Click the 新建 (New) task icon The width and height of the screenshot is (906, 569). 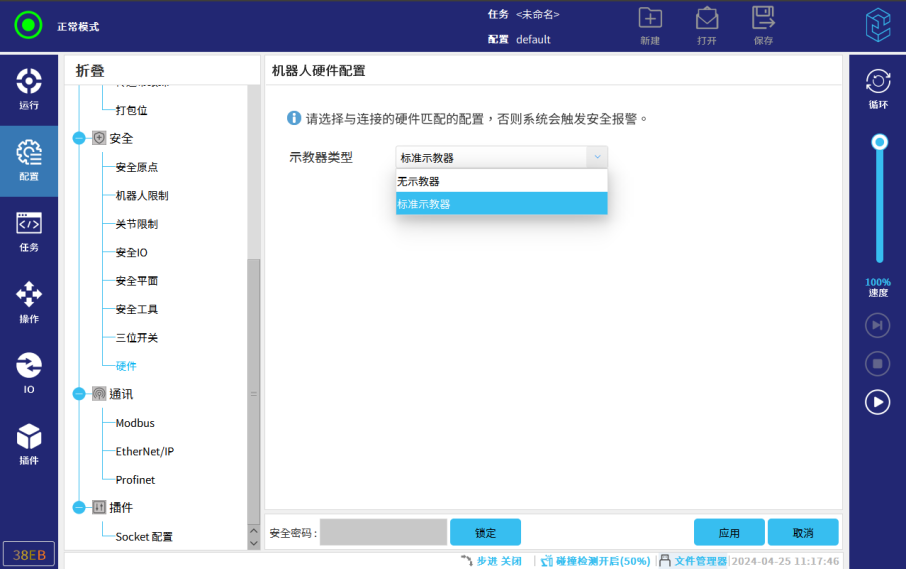click(x=650, y=25)
